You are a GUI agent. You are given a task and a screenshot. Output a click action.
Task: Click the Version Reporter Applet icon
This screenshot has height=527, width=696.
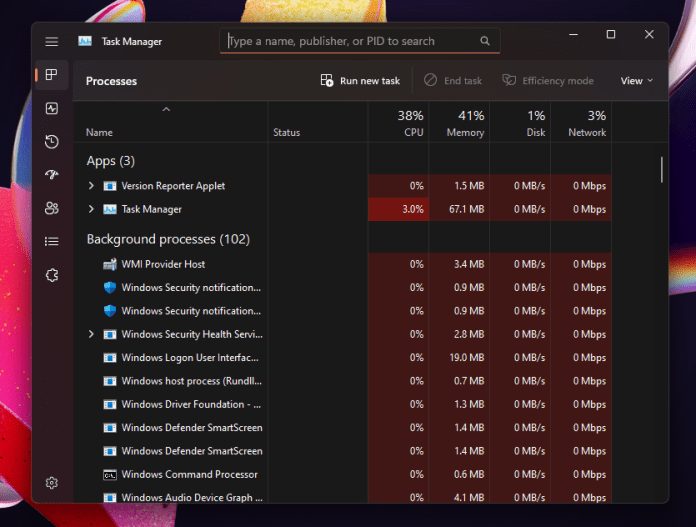[110, 186]
